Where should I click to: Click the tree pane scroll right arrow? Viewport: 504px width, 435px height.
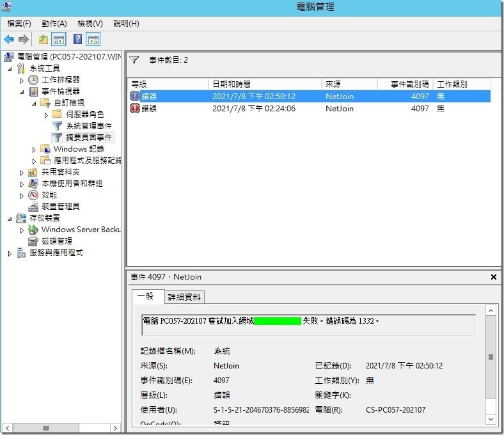pos(115,428)
